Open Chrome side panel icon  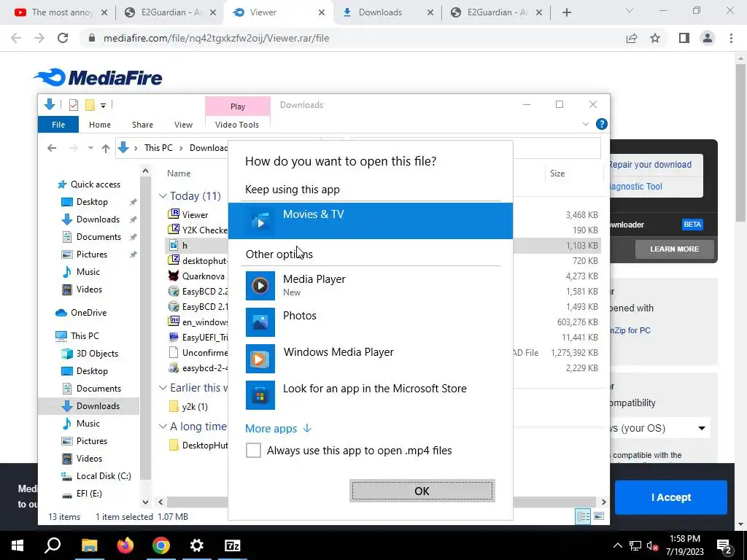pos(684,38)
